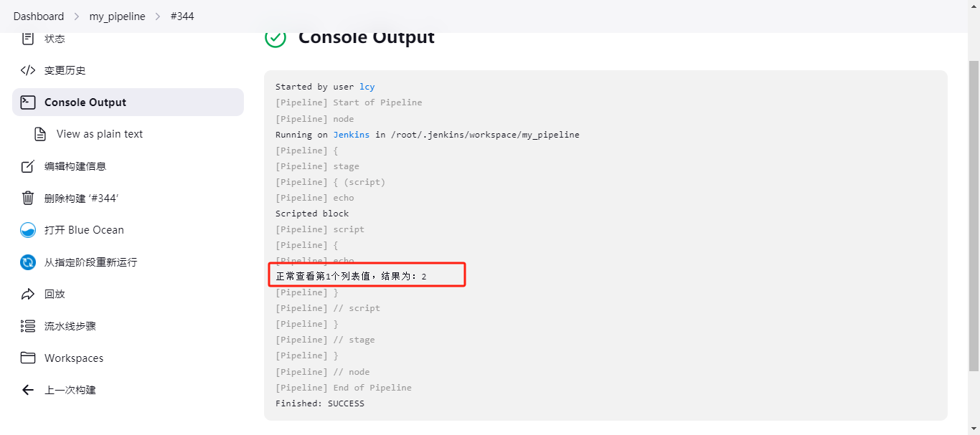This screenshot has height=435, width=980.
Task: Click the restart from stage icon
Action: point(28,262)
